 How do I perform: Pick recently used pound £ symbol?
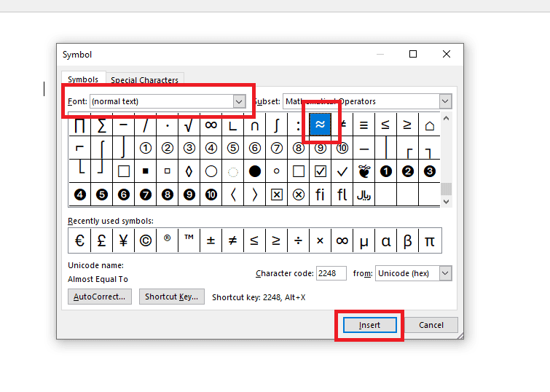[102, 240]
